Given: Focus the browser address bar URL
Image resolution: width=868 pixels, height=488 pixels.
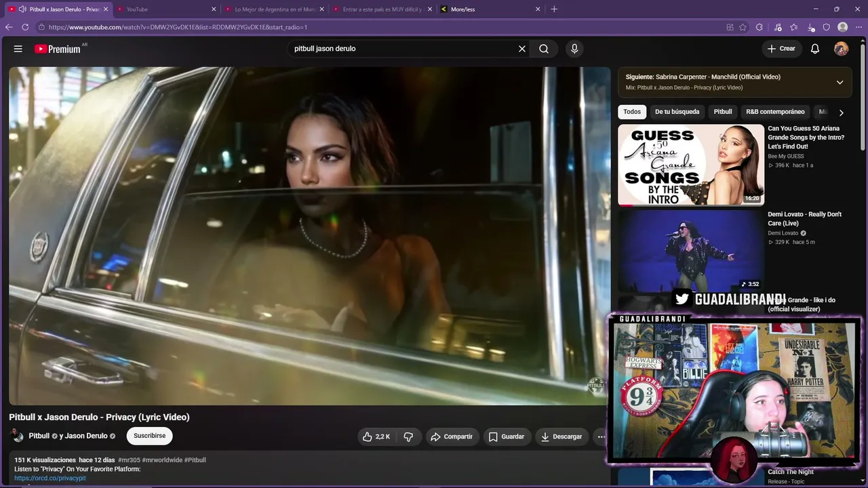Looking at the screenshot, I should pyautogui.click(x=178, y=27).
